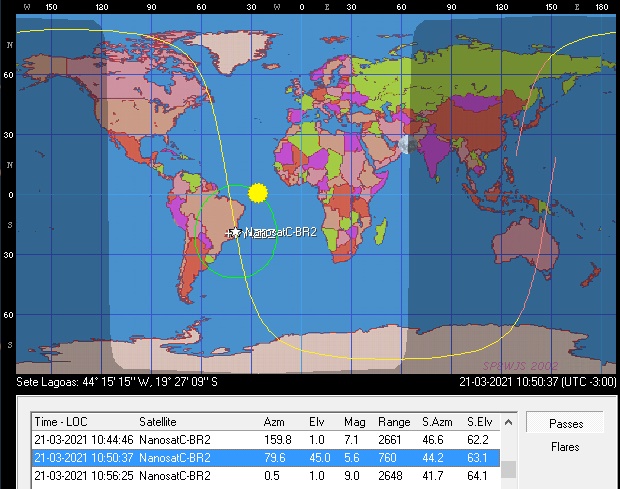Click the Elv column header
This screenshot has width=620, height=489.
pos(316,421)
